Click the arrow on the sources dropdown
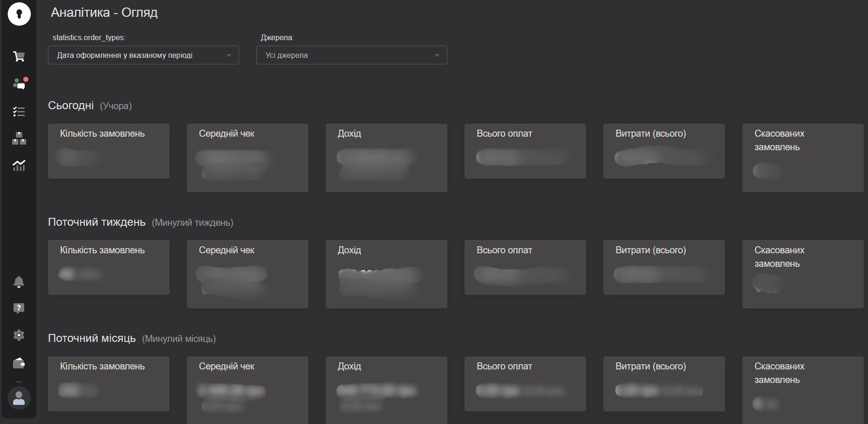868x424 pixels. point(437,56)
